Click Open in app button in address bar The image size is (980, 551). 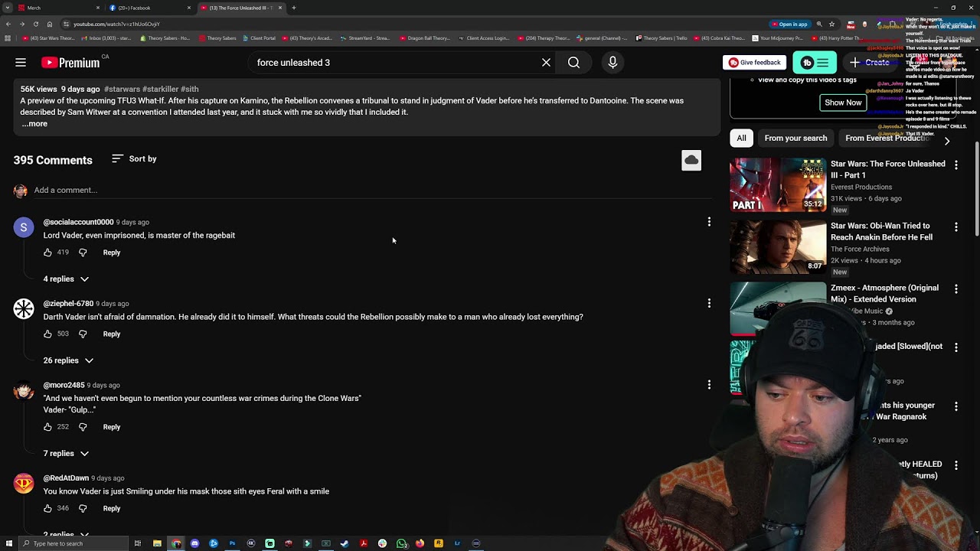pos(789,24)
